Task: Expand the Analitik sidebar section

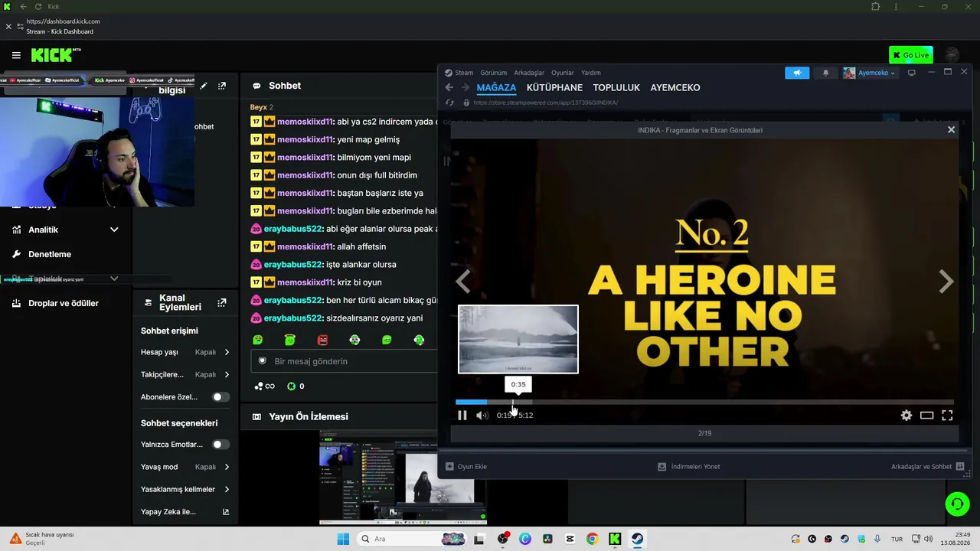Action: (x=64, y=230)
